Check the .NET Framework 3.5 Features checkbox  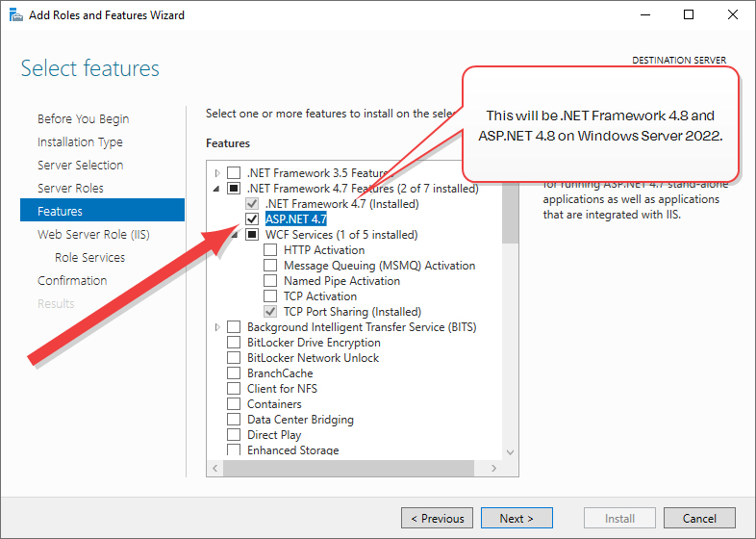click(234, 172)
